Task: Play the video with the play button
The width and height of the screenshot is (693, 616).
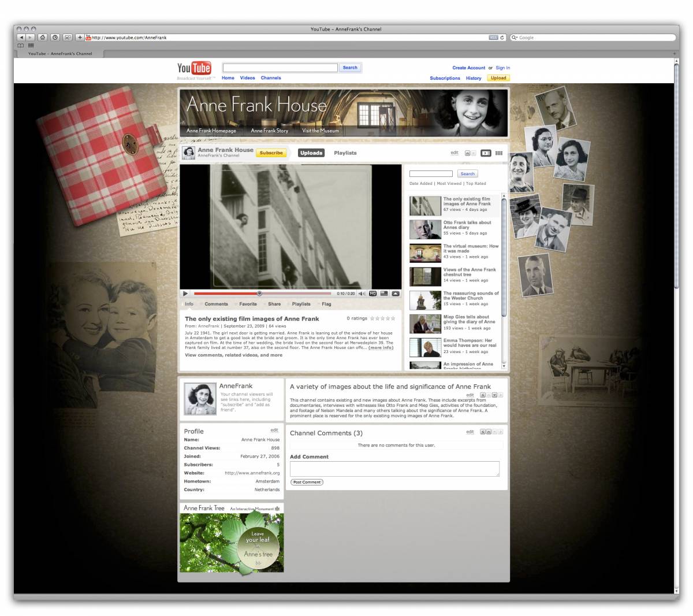Action: click(185, 294)
